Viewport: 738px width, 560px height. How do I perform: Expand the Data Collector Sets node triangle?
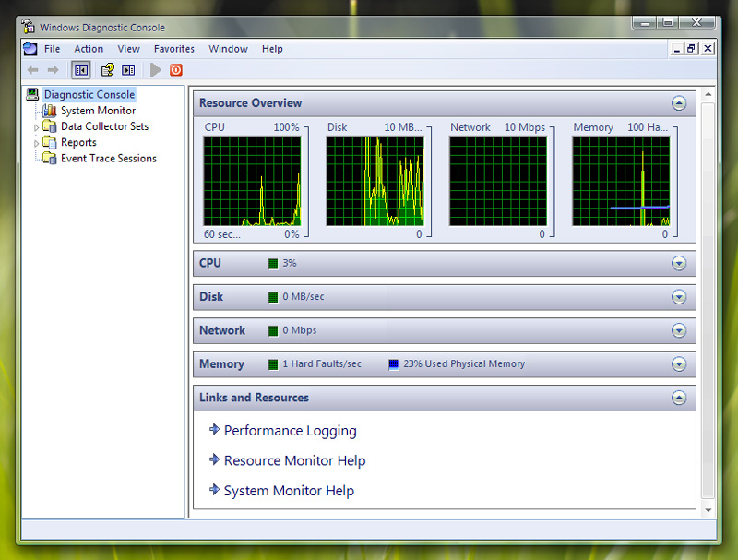coord(36,127)
